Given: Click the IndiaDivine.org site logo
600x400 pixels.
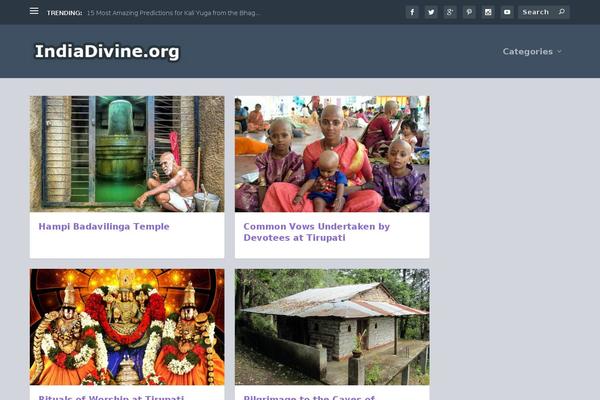Looking at the screenshot, I should pyautogui.click(x=107, y=51).
